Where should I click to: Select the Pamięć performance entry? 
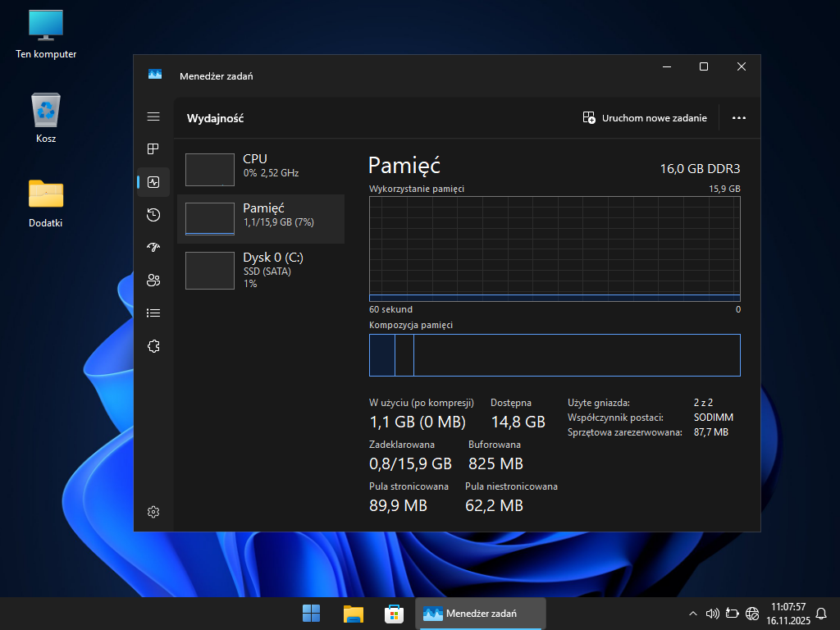click(261, 219)
